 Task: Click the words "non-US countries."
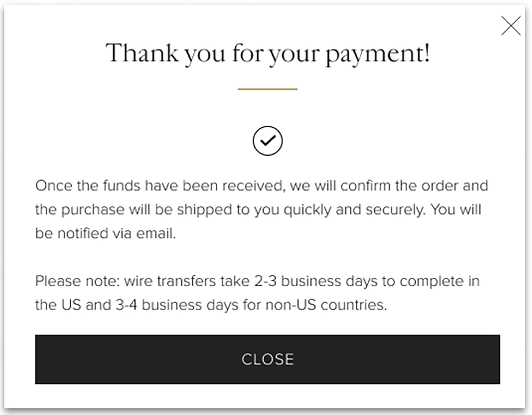[x=326, y=305]
